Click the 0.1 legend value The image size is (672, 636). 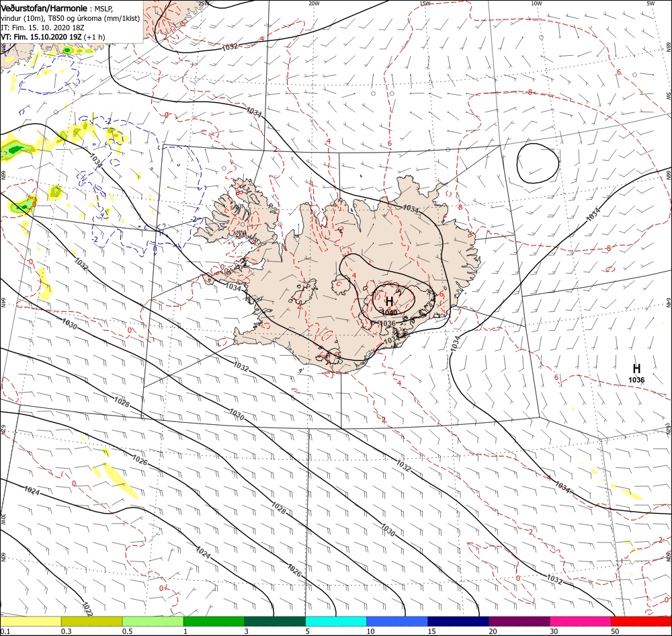(x=5, y=631)
